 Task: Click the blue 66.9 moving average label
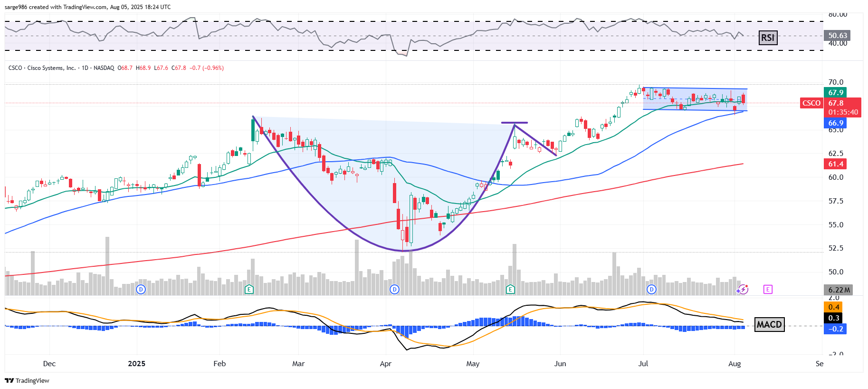[836, 123]
